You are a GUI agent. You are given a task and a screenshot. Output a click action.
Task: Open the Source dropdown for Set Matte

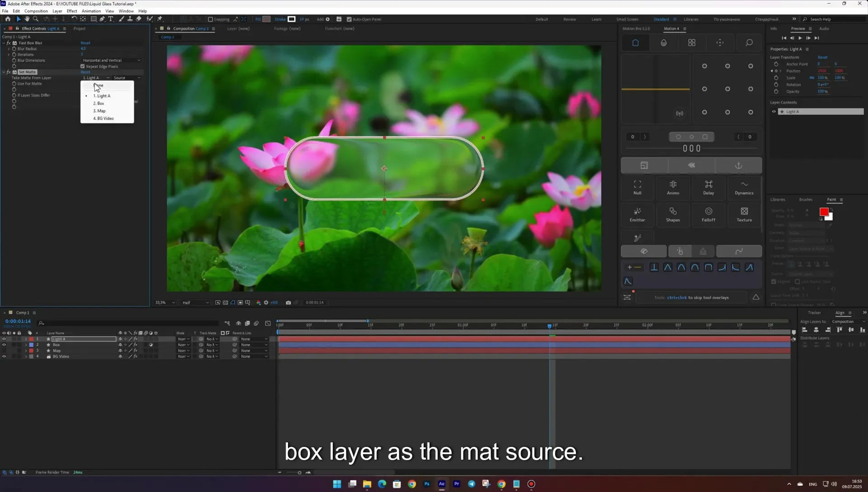(127, 78)
